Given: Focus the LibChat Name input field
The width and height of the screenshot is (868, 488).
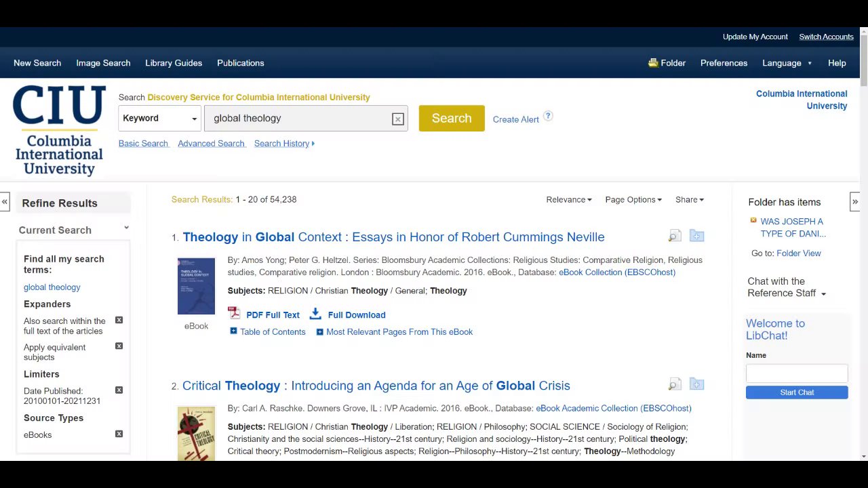Looking at the screenshot, I should pyautogui.click(x=797, y=373).
